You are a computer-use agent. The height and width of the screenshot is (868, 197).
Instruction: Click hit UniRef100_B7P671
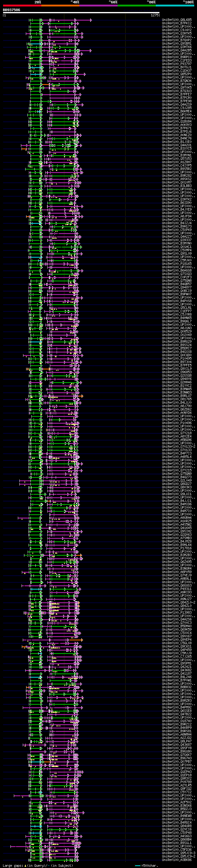[177, 128]
